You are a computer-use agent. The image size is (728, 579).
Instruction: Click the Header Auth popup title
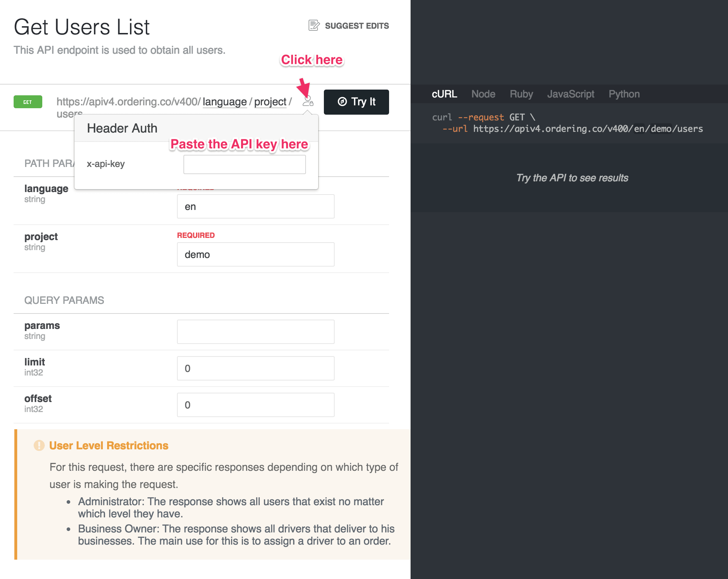click(122, 128)
